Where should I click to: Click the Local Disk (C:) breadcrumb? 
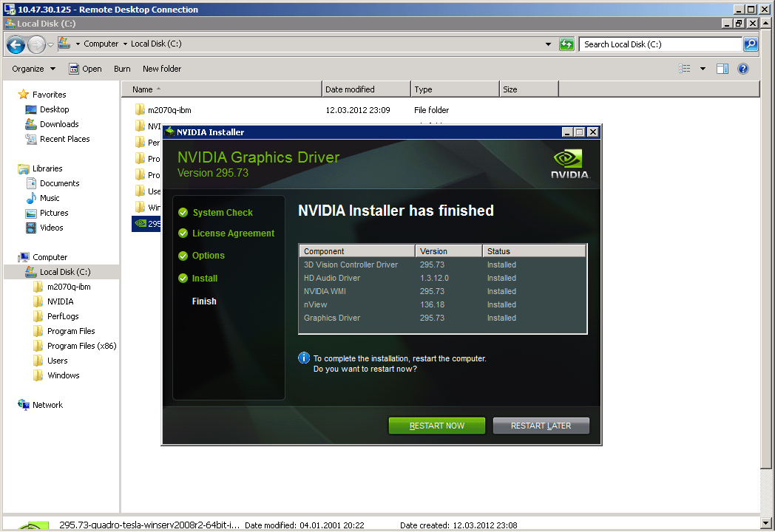pyautogui.click(x=156, y=44)
